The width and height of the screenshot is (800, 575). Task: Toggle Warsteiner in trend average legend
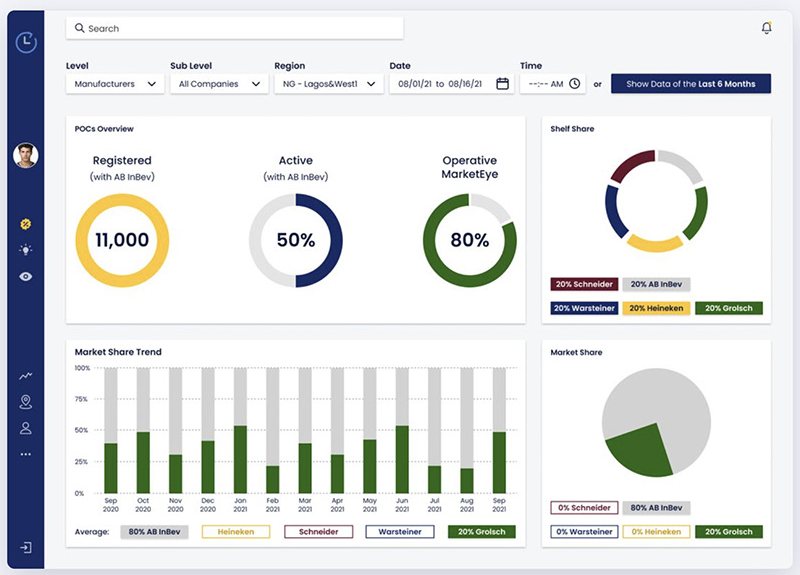[x=400, y=532]
